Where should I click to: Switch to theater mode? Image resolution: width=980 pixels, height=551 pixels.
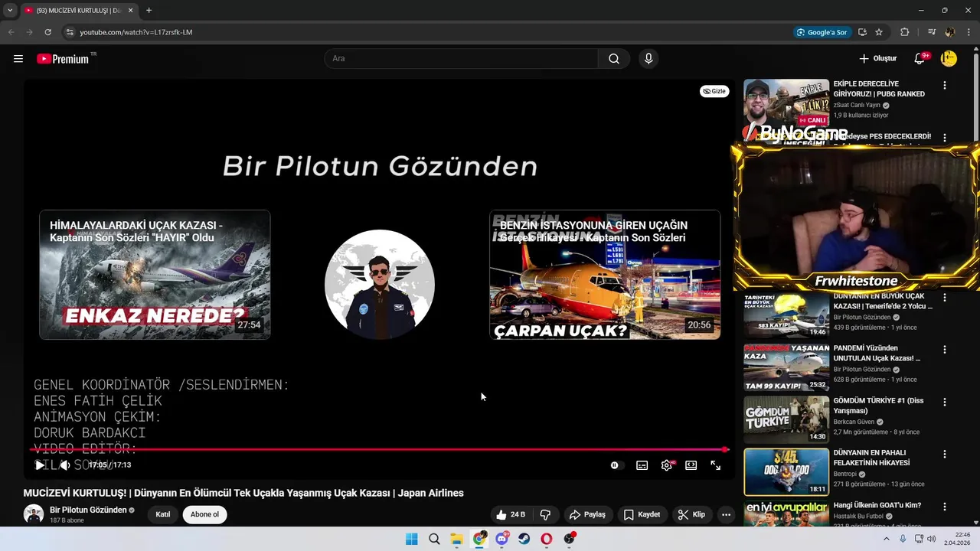click(x=691, y=465)
